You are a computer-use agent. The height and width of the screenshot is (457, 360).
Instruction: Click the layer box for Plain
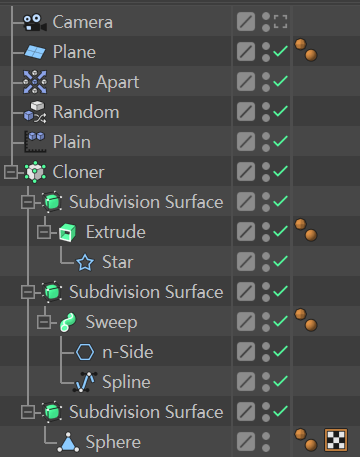pyautogui.click(x=246, y=142)
